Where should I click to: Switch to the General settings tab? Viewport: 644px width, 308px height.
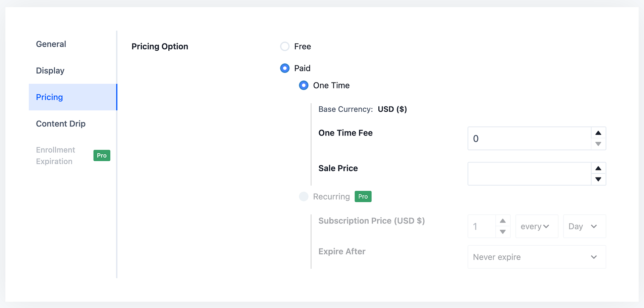pos(51,44)
